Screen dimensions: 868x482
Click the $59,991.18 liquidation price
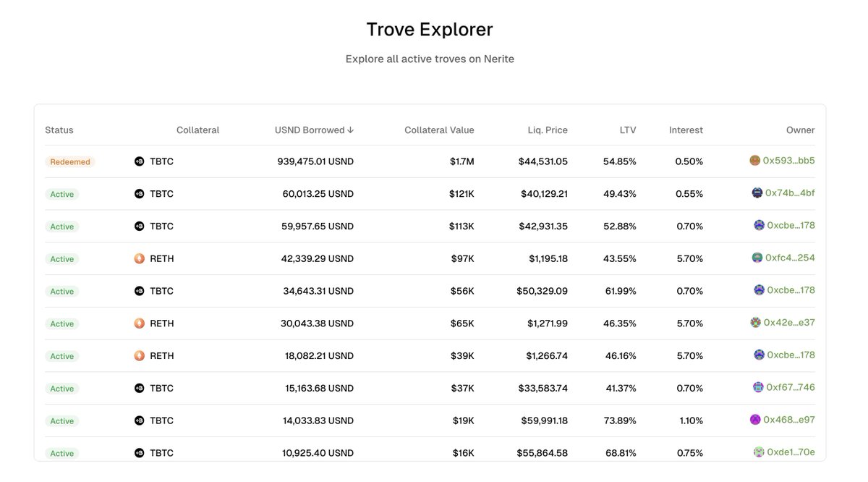point(543,420)
